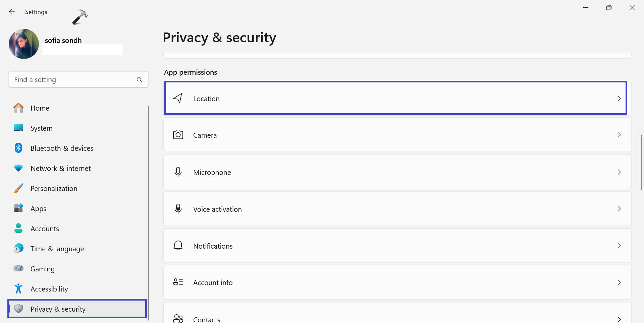
Task: Click the Camera icon in App permissions
Action: coord(178,135)
